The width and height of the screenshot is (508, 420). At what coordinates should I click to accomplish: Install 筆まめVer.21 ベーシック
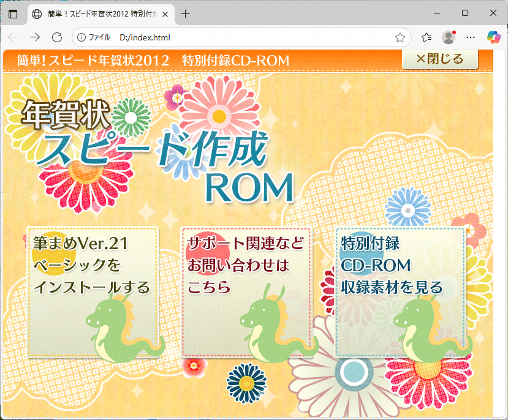(x=92, y=291)
